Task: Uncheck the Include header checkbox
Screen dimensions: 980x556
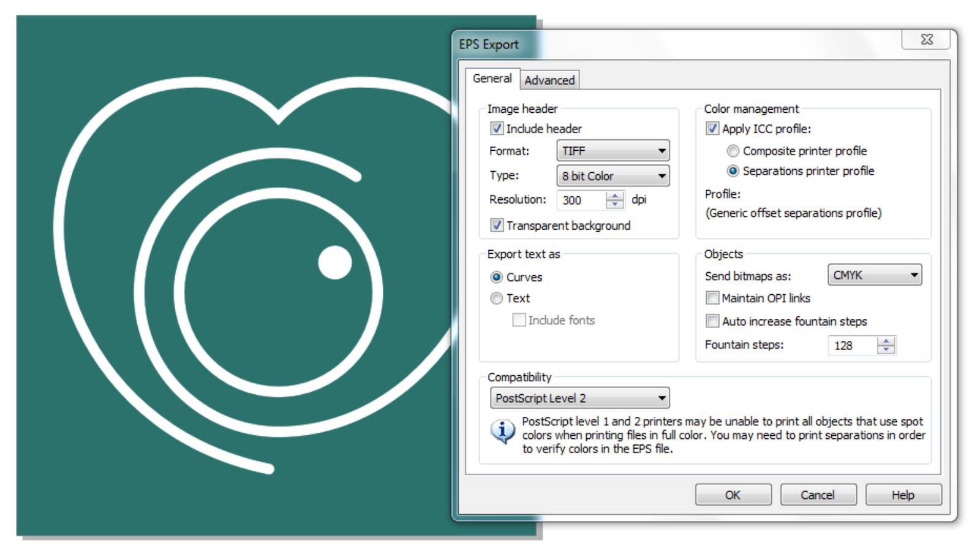Action: (496, 128)
